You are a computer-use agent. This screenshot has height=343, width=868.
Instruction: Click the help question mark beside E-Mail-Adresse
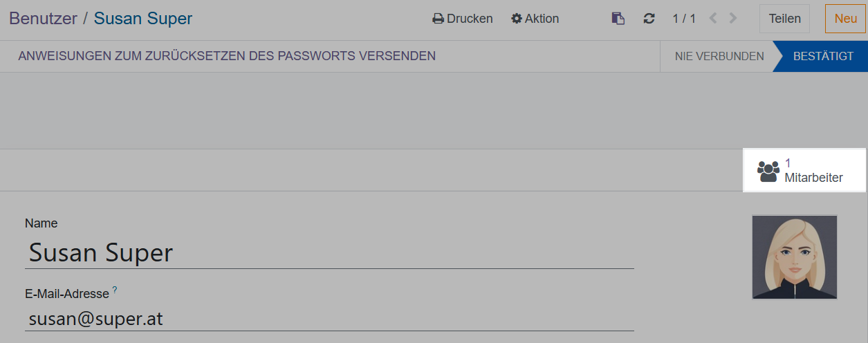(115, 290)
